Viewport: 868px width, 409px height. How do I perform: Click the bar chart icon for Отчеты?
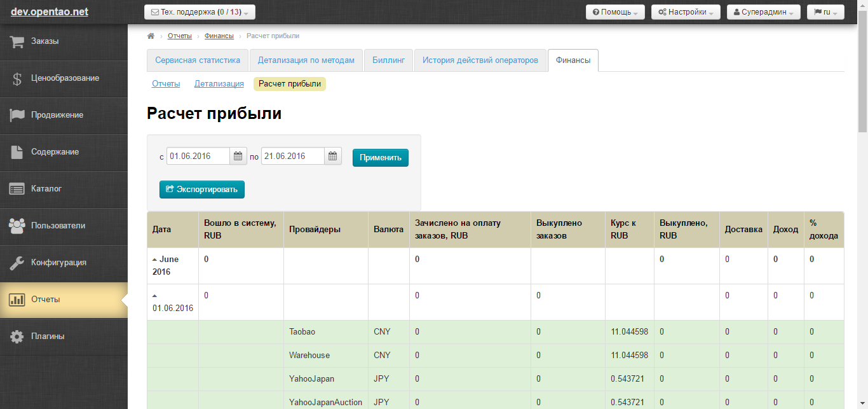[17, 300]
